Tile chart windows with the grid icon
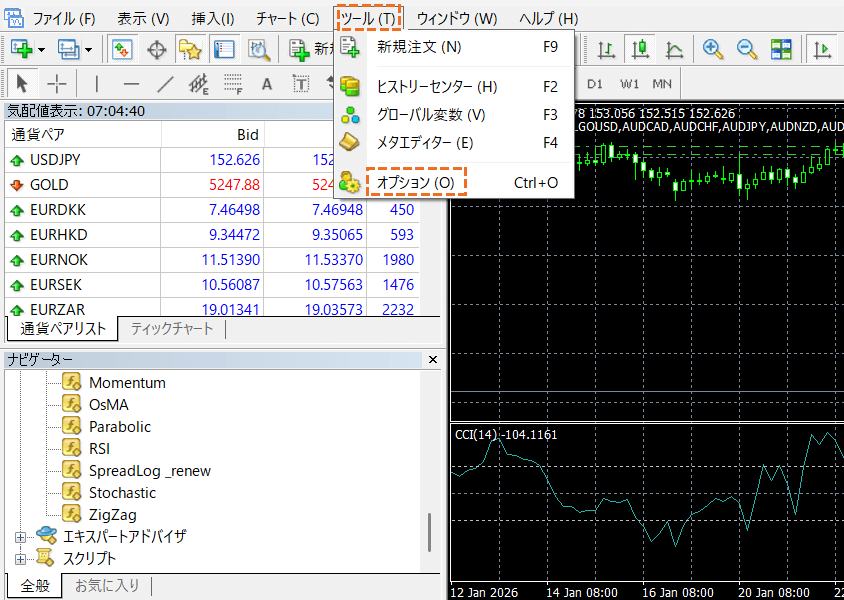 coord(781,49)
